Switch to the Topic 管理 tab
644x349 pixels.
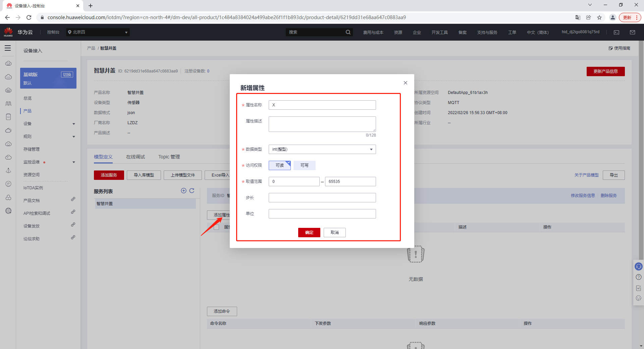click(169, 157)
